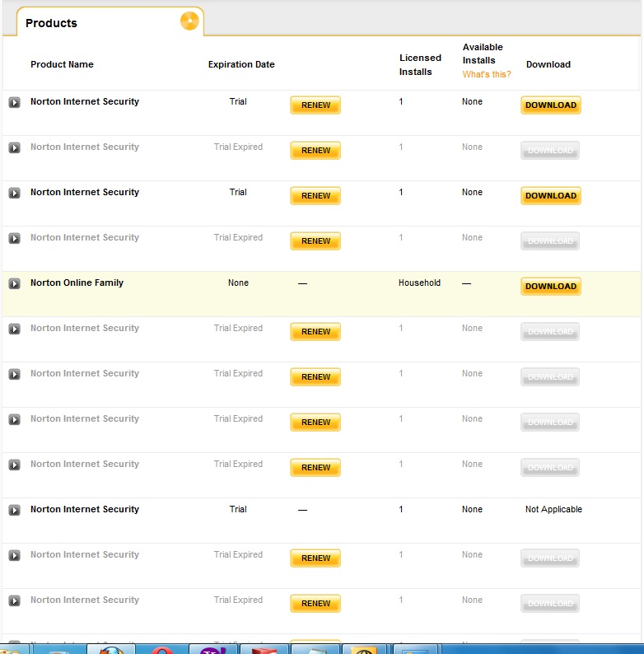
Task: Open Firefox from the taskbar
Action: click(x=111, y=649)
